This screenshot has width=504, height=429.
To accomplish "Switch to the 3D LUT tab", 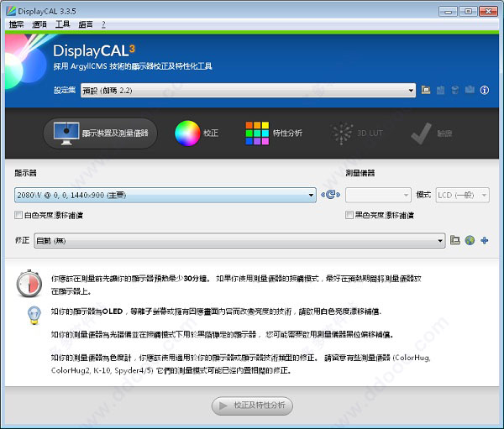I will [x=357, y=133].
